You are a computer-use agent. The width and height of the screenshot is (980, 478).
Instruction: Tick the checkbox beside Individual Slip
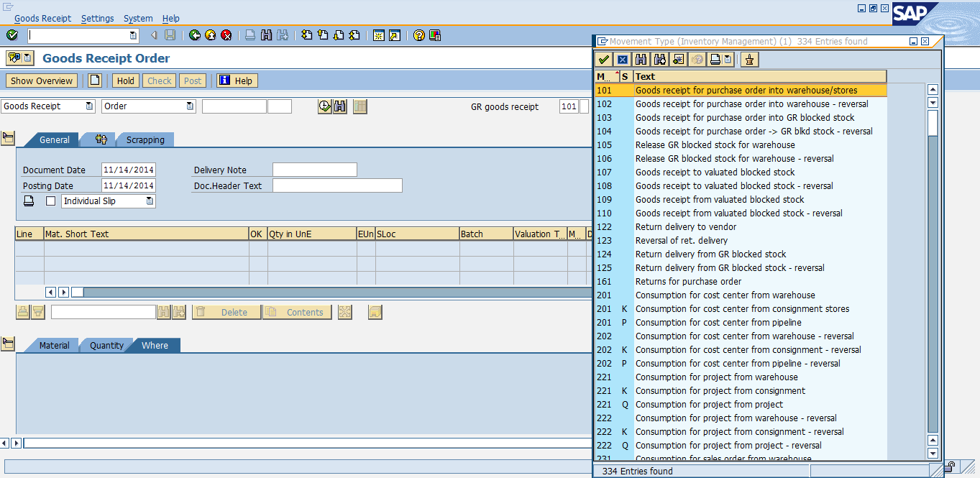click(50, 201)
